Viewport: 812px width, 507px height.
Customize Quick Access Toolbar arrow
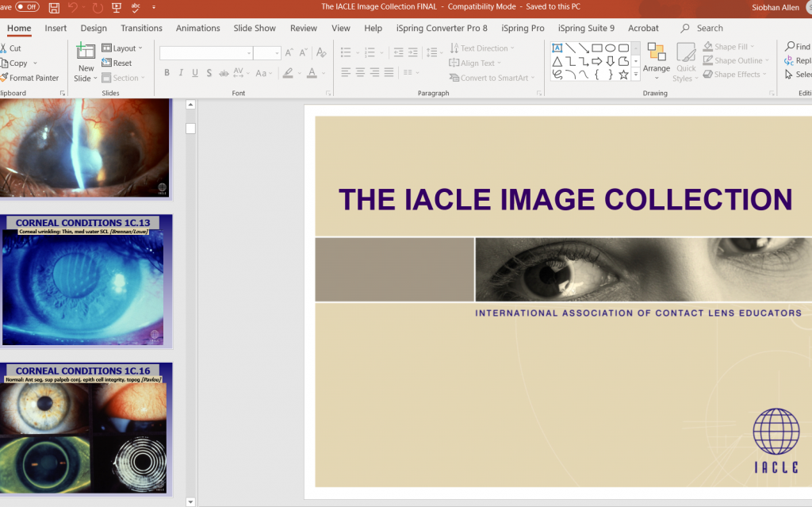[x=154, y=7]
